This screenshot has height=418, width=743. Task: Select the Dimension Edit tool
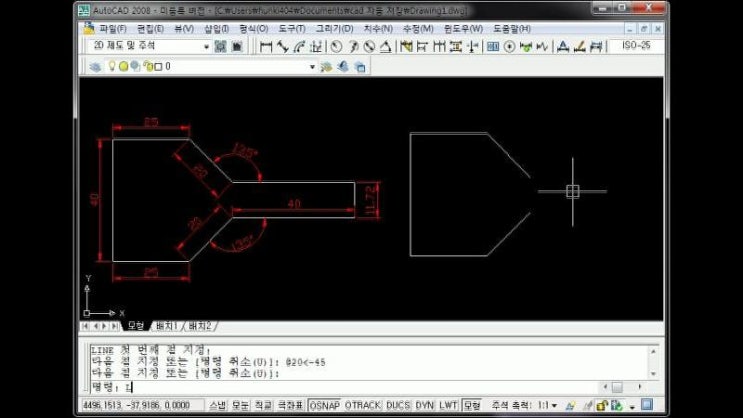click(x=563, y=46)
